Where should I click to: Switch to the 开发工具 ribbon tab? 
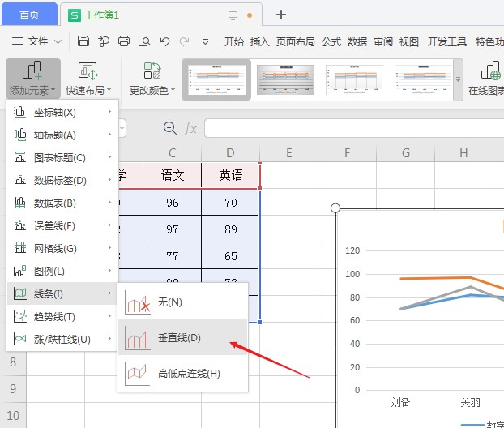446,41
